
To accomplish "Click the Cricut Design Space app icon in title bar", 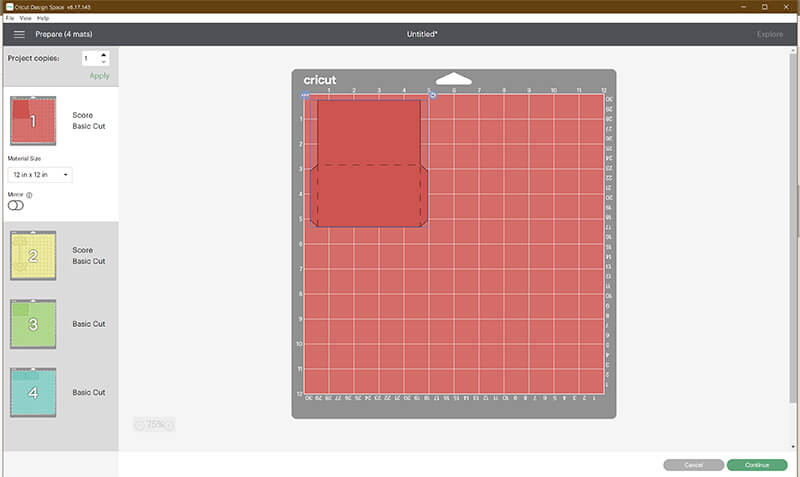I will point(9,7).
